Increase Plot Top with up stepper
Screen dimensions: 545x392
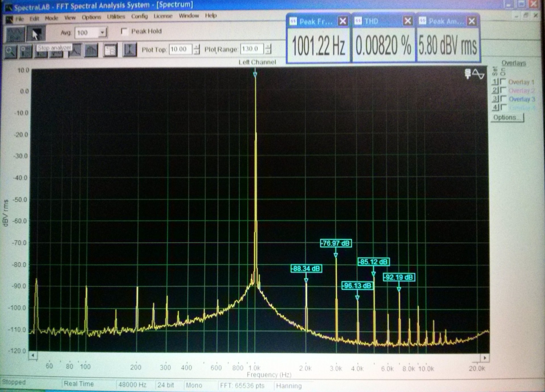tap(196, 47)
